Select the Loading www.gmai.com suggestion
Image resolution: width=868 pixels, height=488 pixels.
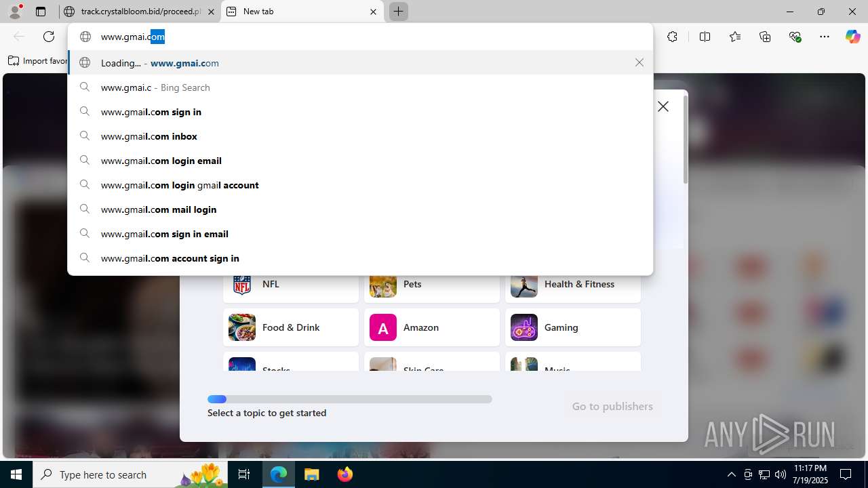[360, 62]
